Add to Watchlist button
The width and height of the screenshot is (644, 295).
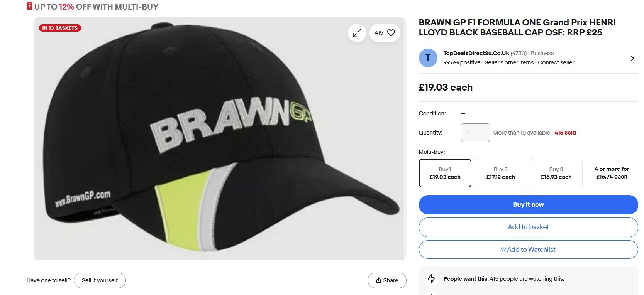(528, 249)
